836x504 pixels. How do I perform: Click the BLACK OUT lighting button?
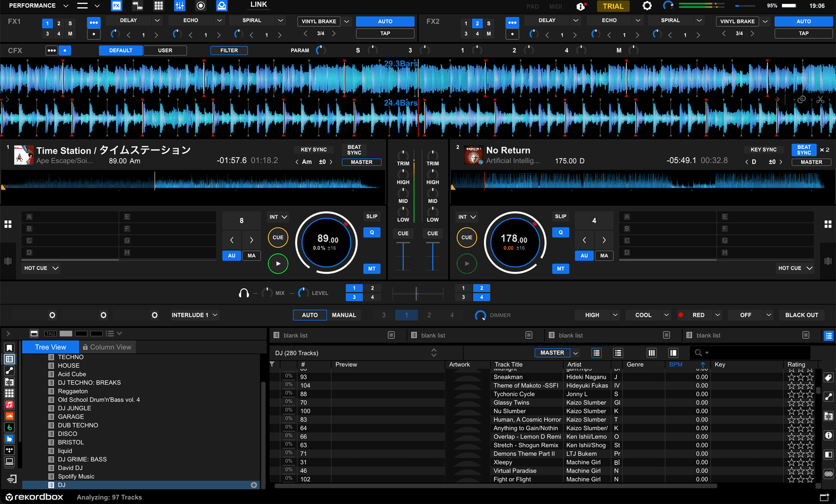tap(801, 315)
